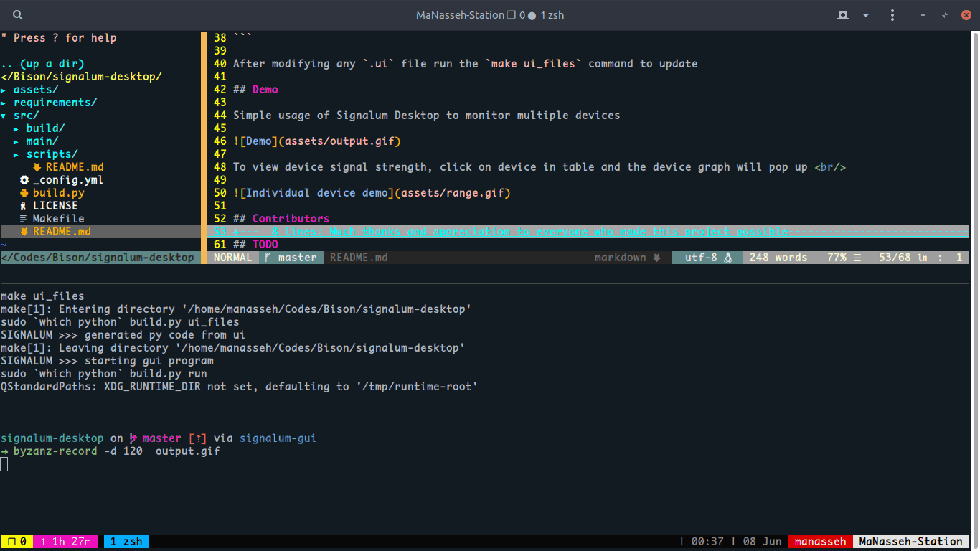Click the git branch symbol in prompt
Viewport: 980px width, 551px height.
coord(133,438)
